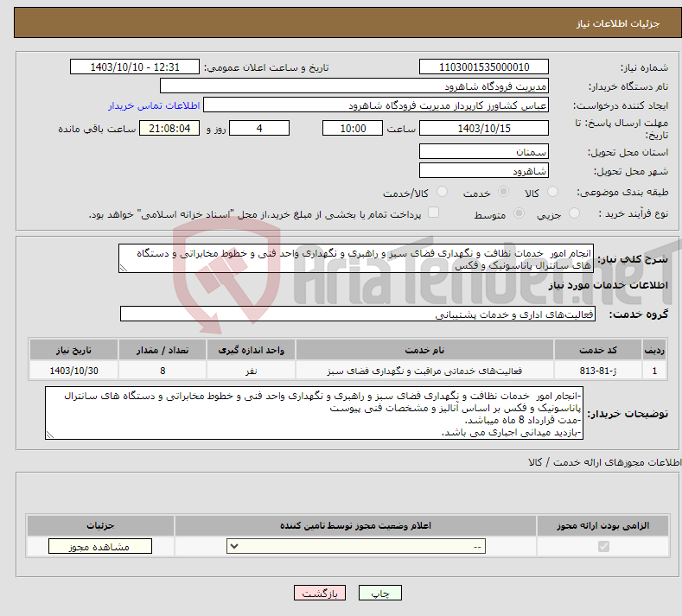The image size is (682, 616).
Task: Choose the متوسط purchase type
Action: coord(519,213)
